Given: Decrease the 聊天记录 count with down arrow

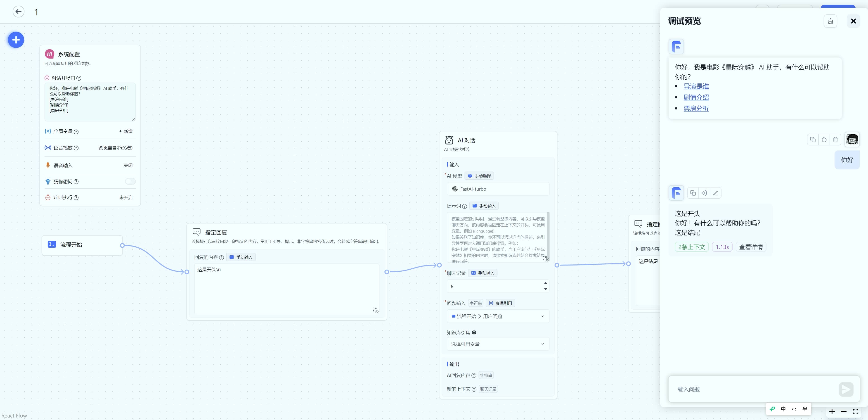Looking at the screenshot, I should (546, 289).
